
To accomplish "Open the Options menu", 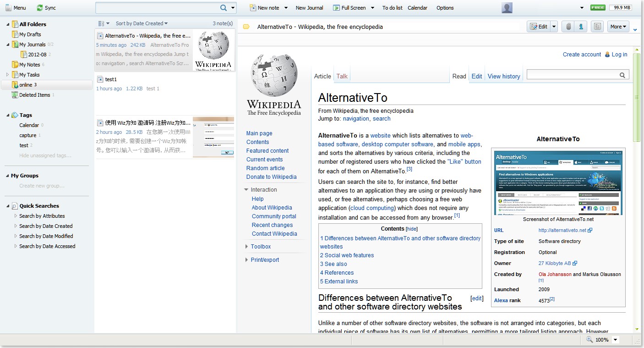I will click(x=445, y=8).
